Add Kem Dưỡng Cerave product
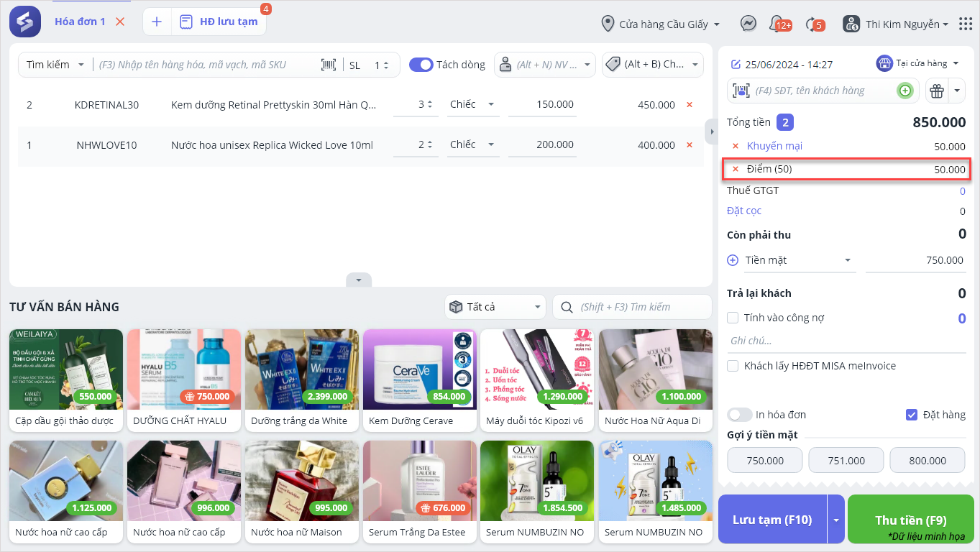This screenshot has width=980, height=552. click(420, 380)
